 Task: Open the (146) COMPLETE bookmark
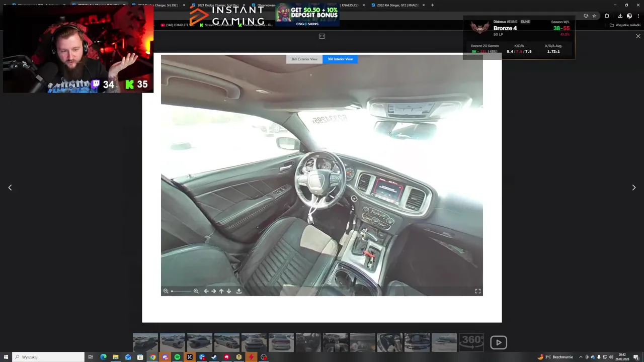[177, 25]
